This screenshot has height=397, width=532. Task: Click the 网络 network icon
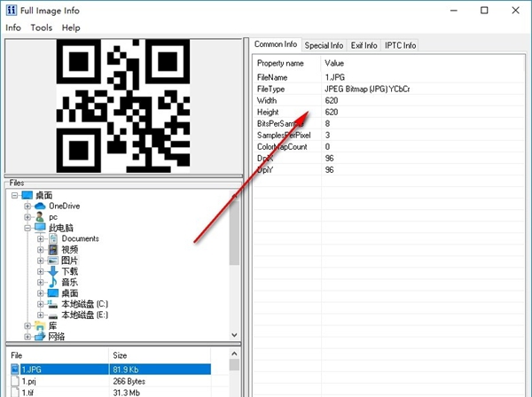click(40, 337)
